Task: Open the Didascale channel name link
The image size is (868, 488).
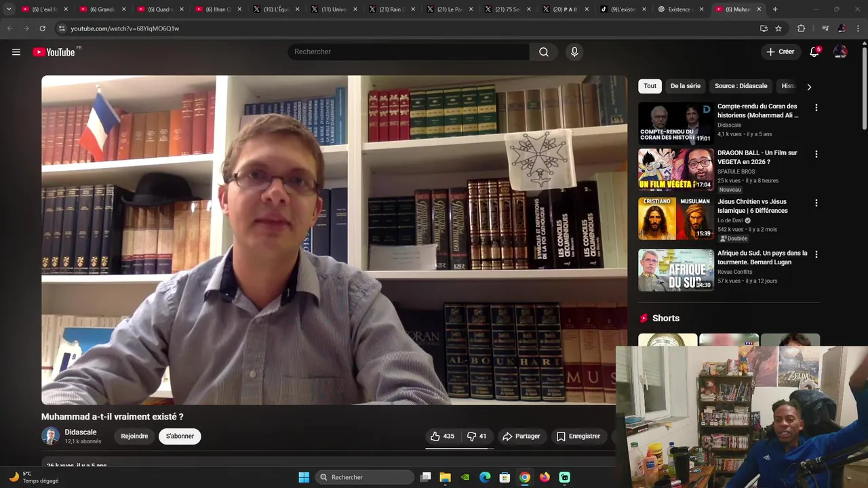Action: point(81,432)
